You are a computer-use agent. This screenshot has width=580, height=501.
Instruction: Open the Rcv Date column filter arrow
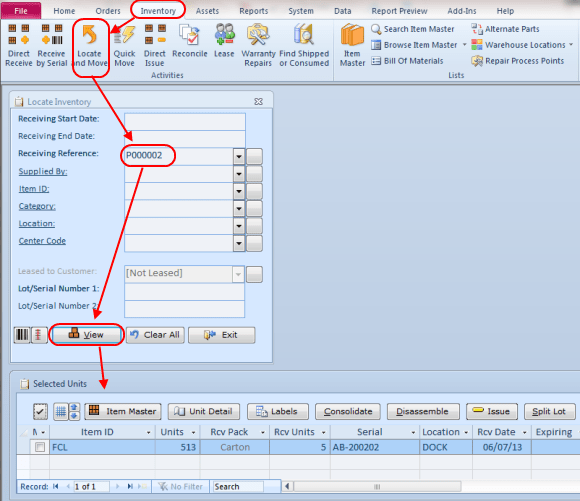[x=525, y=432]
